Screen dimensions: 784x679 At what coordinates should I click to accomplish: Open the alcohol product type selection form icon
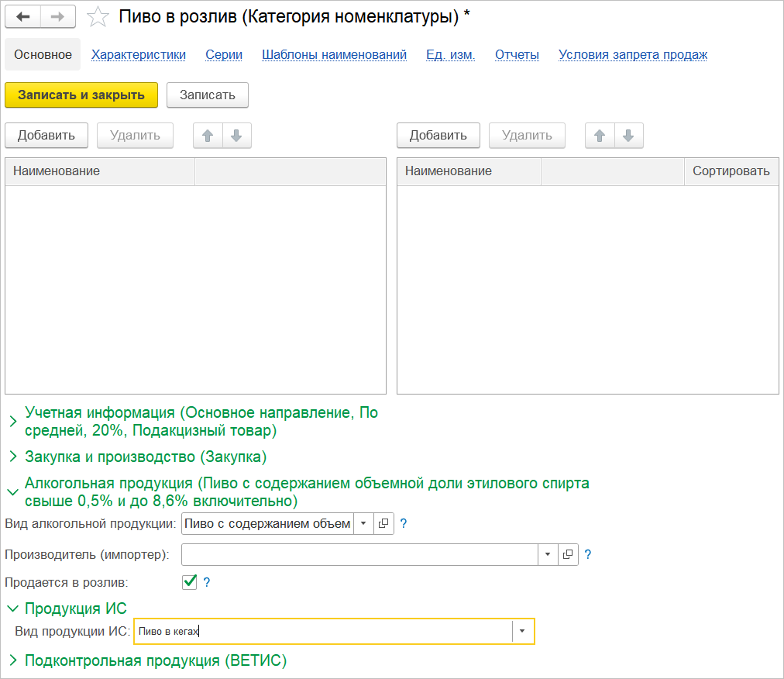[x=383, y=524]
